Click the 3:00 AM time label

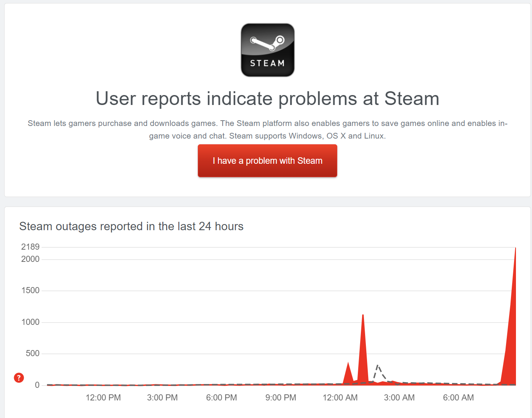399,397
